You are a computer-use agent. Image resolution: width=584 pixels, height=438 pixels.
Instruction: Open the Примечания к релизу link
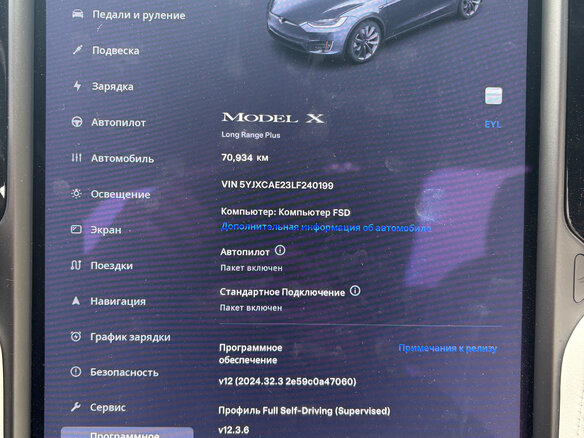point(447,348)
